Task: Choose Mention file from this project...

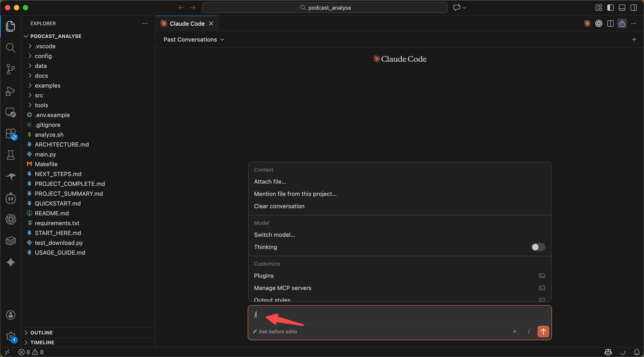Action: (400, 194)
